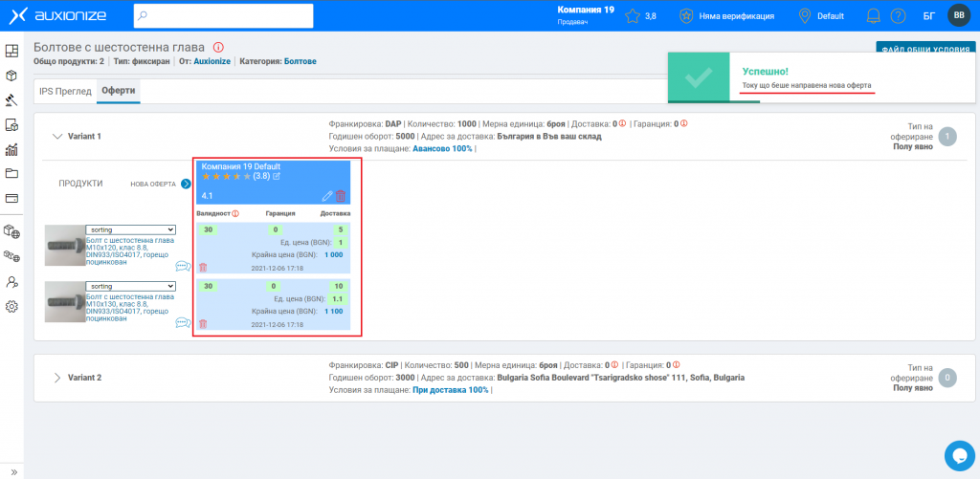This screenshot has width=980, height=479.
Task: Switch to the IPS Преглед tab
Action: click(x=65, y=92)
